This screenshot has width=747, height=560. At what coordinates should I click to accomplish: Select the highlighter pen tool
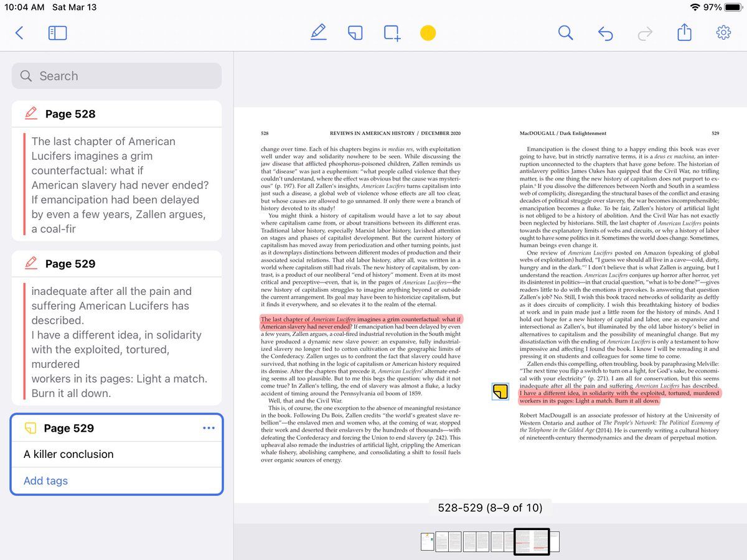[x=318, y=33]
